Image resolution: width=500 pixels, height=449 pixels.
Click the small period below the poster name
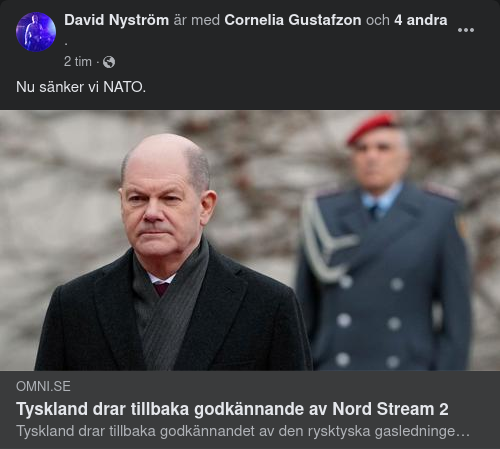point(66,43)
